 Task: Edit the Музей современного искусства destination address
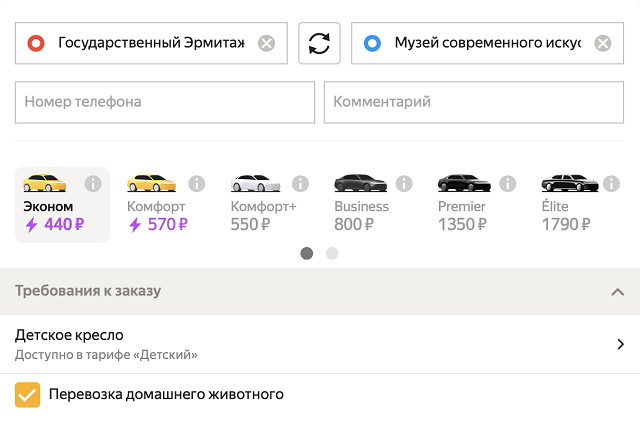[487, 43]
